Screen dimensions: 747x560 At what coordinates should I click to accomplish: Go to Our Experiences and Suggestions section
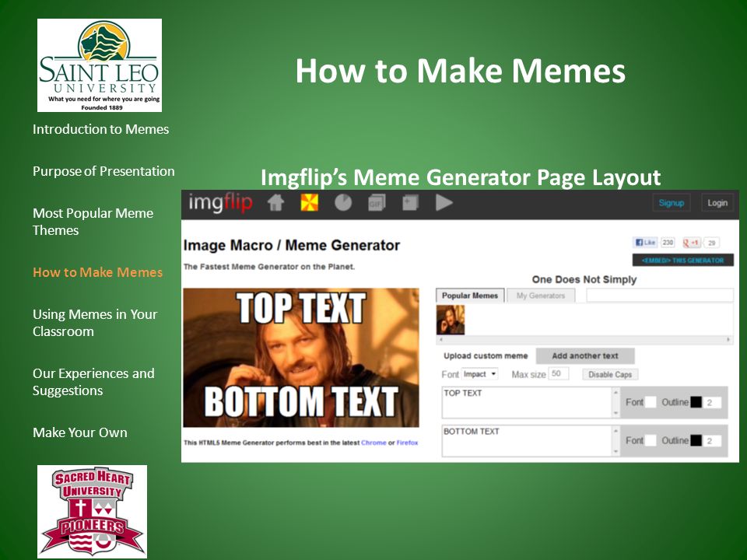tap(93, 382)
